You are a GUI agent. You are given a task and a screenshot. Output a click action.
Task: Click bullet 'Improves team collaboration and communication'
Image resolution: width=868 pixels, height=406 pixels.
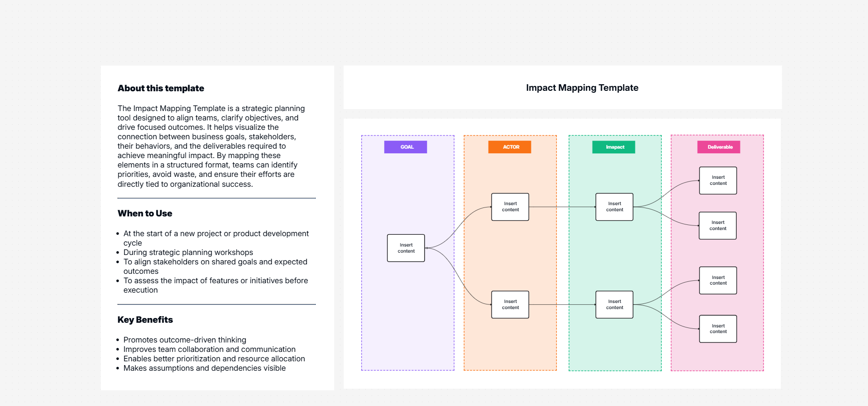pyautogui.click(x=209, y=350)
